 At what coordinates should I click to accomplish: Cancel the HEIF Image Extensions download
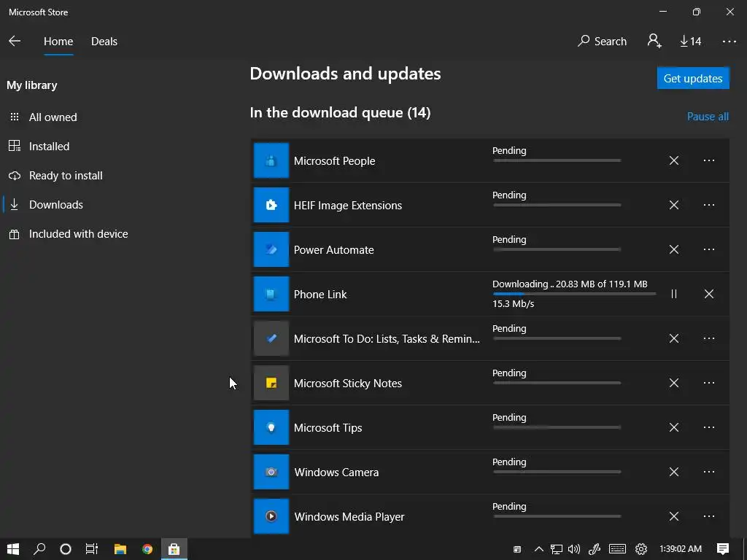(x=673, y=205)
